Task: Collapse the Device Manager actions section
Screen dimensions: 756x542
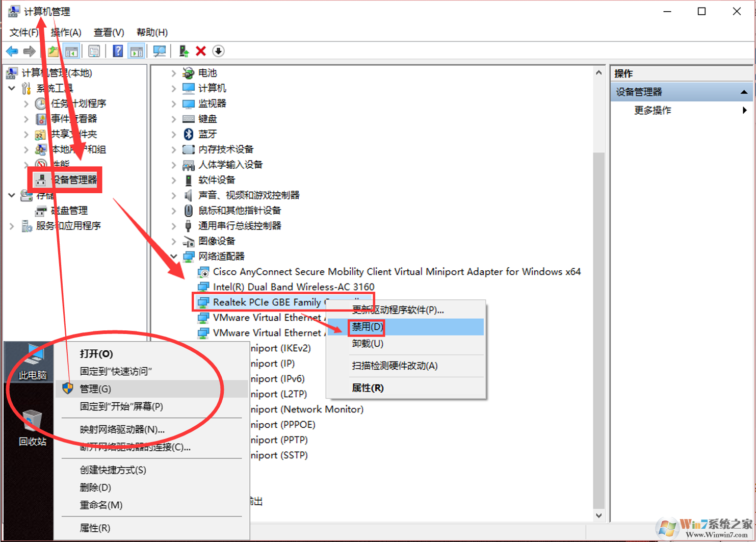Action: click(744, 92)
